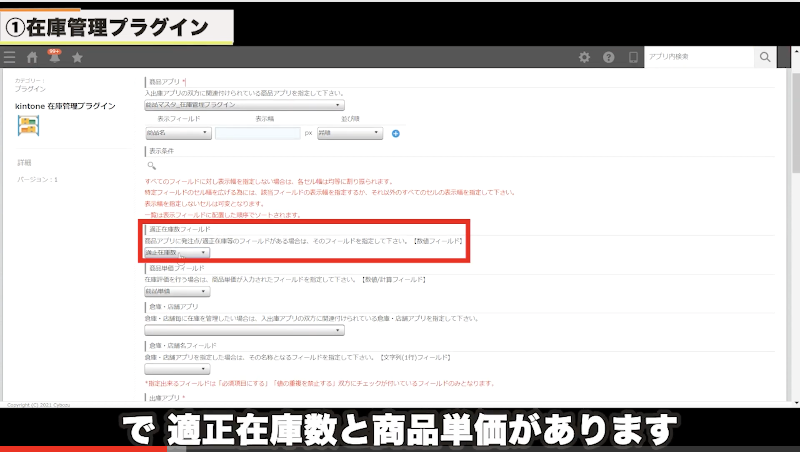This screenshot has height=452, width=800.
Task: Open the help question mark icon
Action: pos(608,58)
